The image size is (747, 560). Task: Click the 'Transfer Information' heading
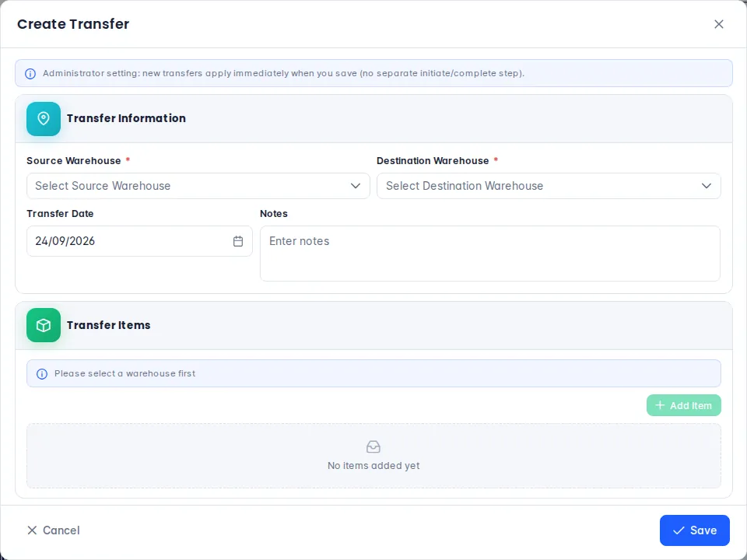point(126,118)
